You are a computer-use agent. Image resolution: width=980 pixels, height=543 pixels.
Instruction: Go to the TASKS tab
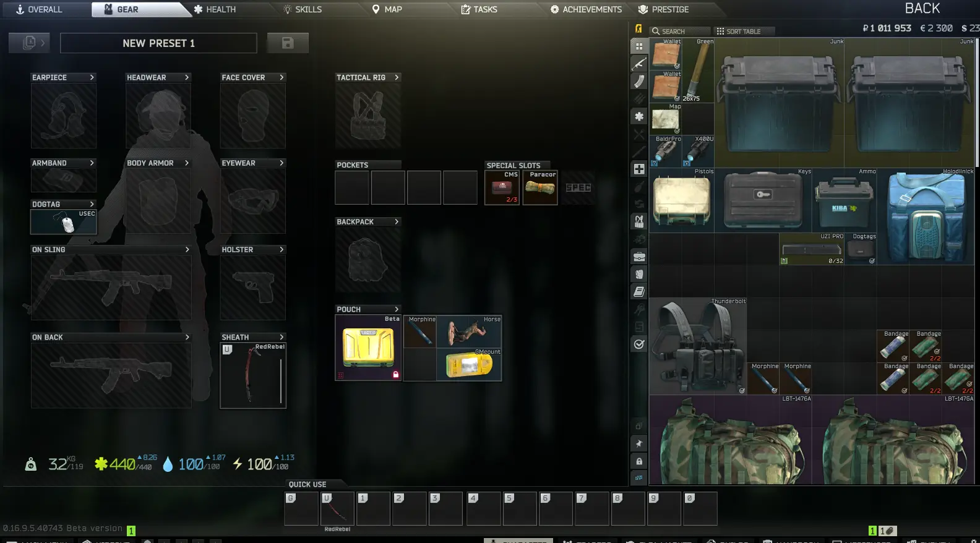[x=479, y=9]
